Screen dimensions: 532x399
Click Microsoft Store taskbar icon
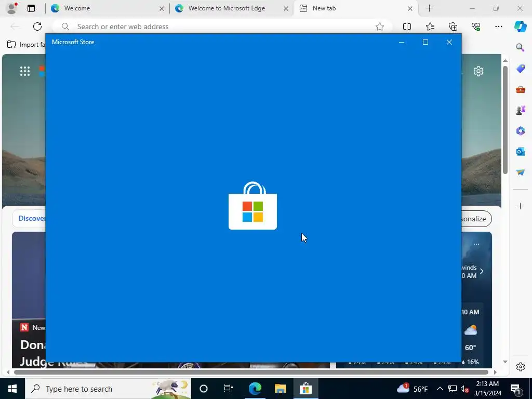[305, 389]
